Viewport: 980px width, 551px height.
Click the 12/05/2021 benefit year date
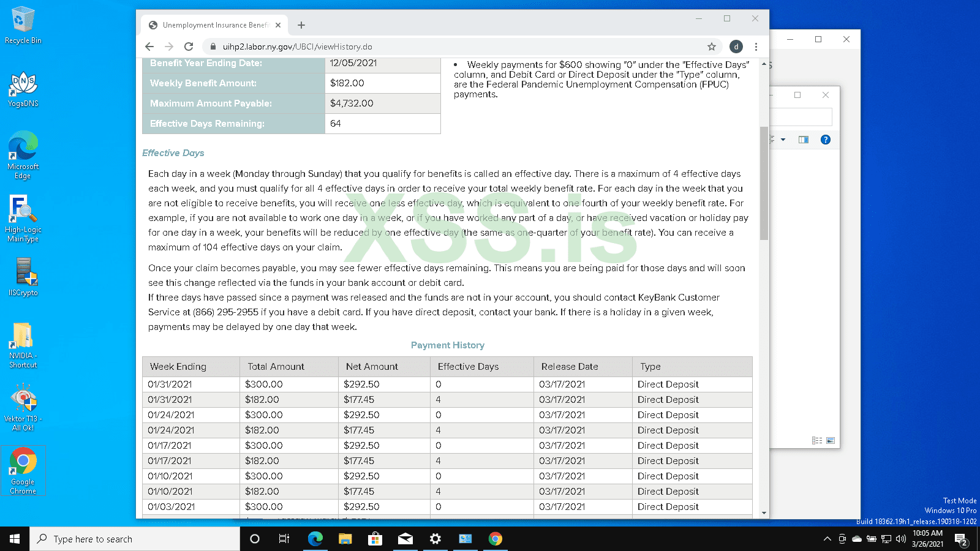[353, 63]
